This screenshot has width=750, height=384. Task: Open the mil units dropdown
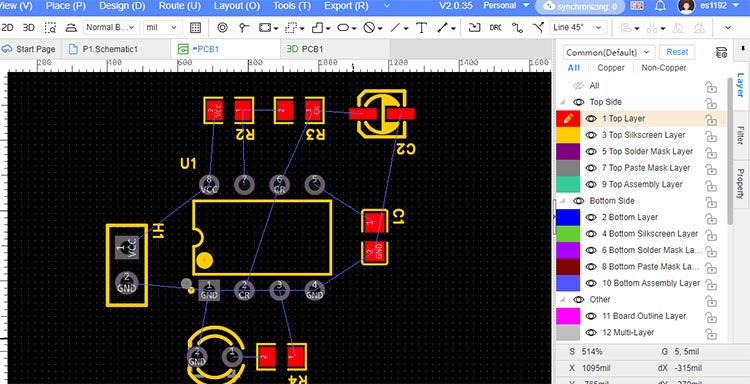click(163, 28)
